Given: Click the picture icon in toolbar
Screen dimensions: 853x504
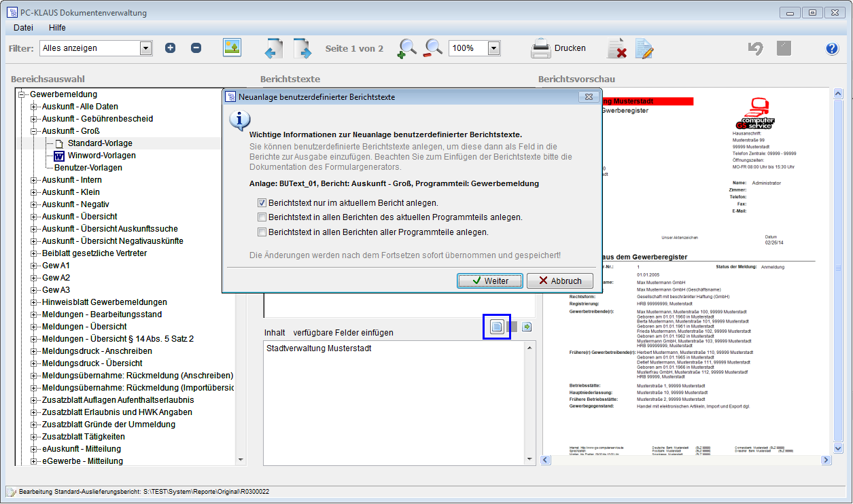Looking at the screenshot, I should click(232, 48).
